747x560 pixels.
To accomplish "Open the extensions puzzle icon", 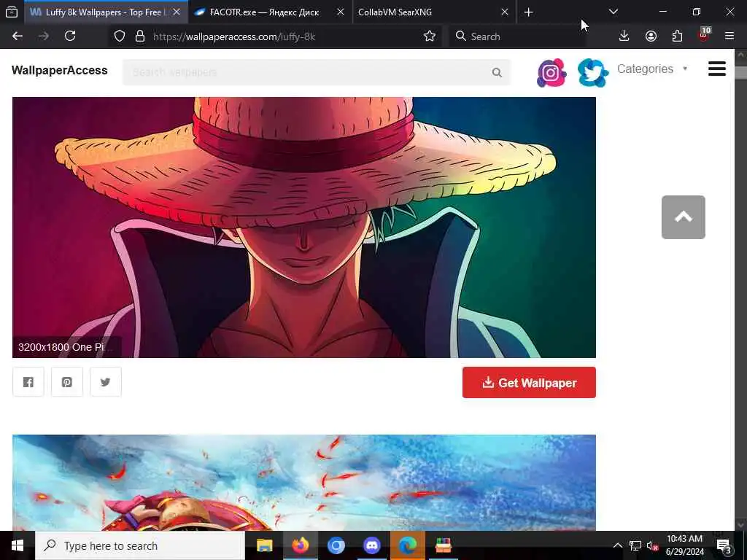I will pyautogui.click(x=677, y=36).
